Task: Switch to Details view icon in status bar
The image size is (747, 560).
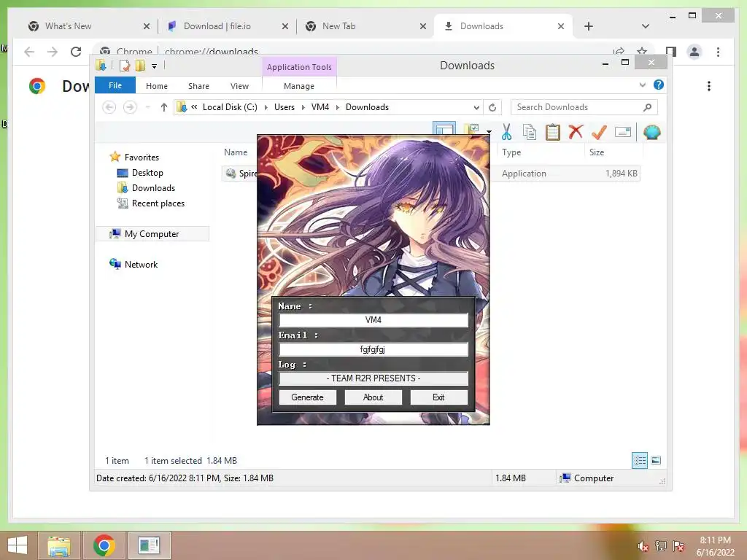Action: pos(639,461)
